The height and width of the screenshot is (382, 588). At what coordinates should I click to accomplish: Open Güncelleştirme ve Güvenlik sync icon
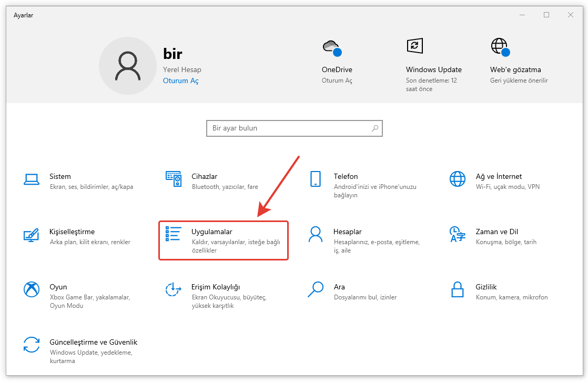[32, 345]
